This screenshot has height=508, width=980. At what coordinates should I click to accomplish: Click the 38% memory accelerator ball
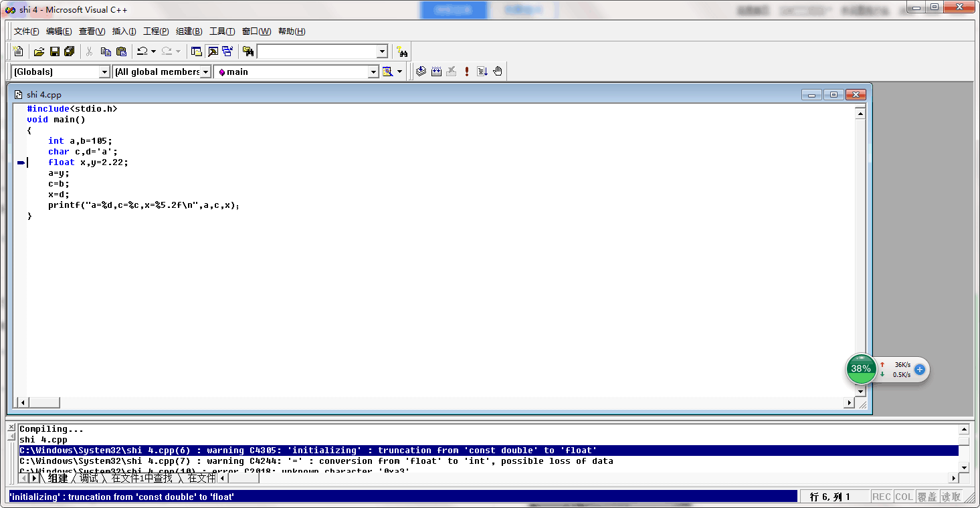pos(861,369)
